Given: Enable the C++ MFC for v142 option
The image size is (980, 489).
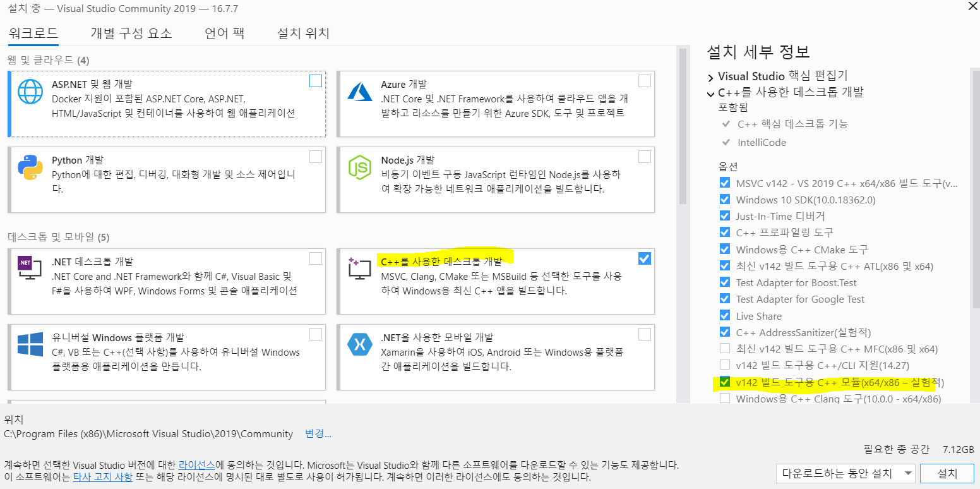Looking at the screenshot, I should 725,349.
